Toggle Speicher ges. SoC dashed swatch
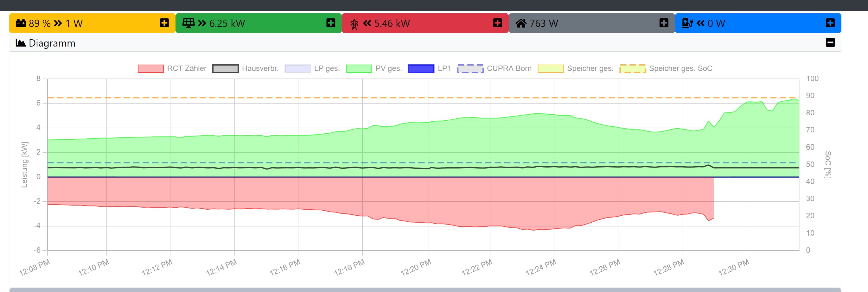The image size is (868, 292). click(x=632, y=69)
